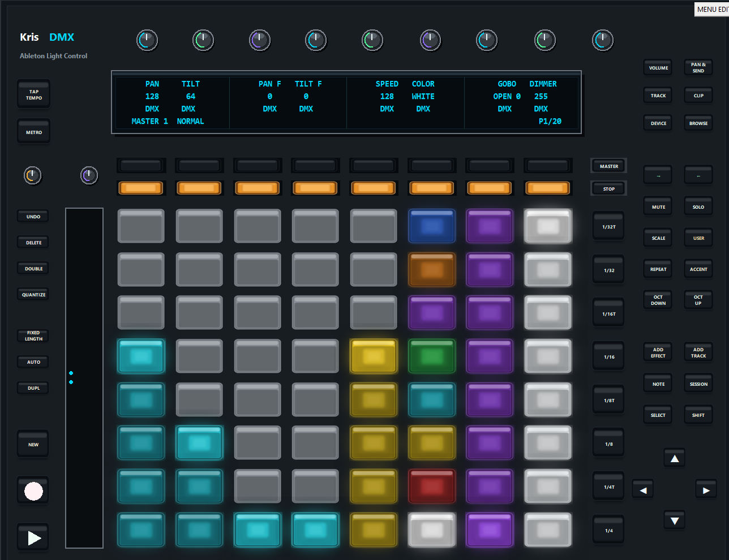Click the QUANTIZE button

33,295
